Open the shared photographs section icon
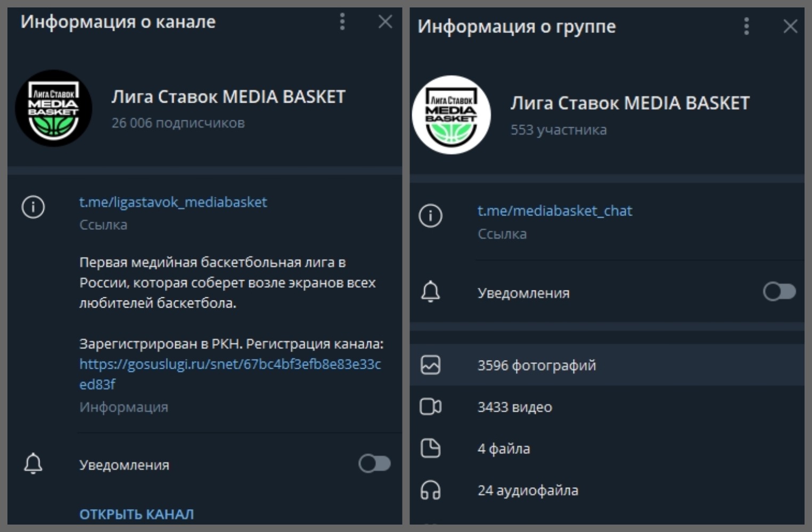 coord(432,365)
